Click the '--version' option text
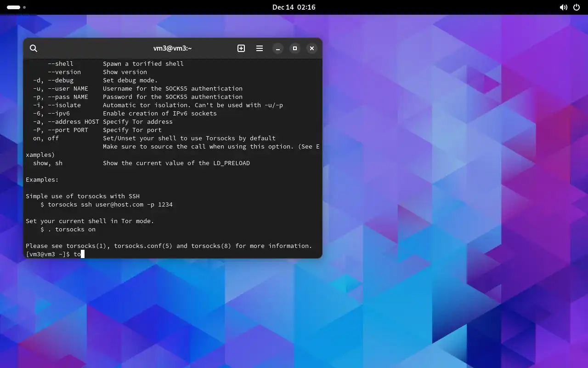The height and width of the screenshot is (368, 588). pyautogui.click(x=64, y=72)
